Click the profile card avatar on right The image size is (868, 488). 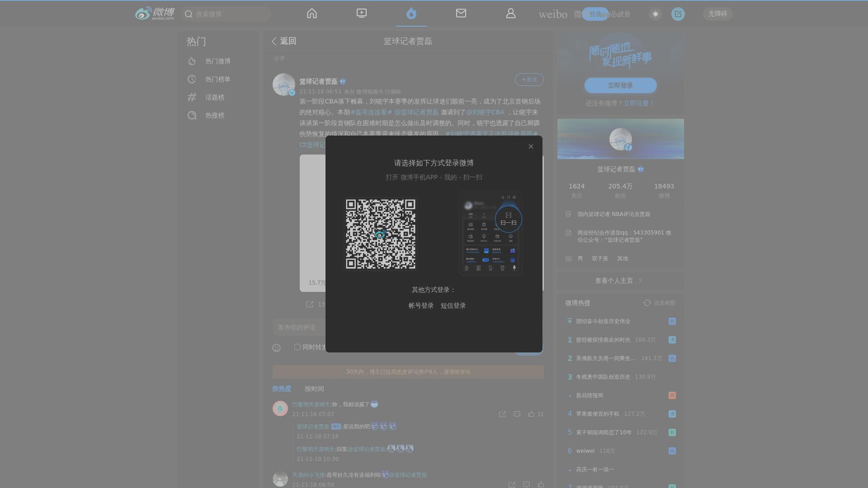click(620, 139)
